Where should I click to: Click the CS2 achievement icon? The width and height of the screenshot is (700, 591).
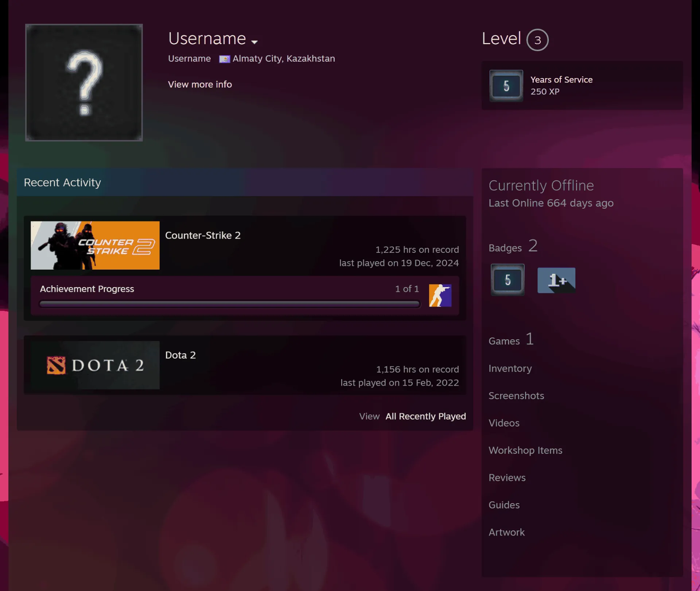click(x=440, y=295)
